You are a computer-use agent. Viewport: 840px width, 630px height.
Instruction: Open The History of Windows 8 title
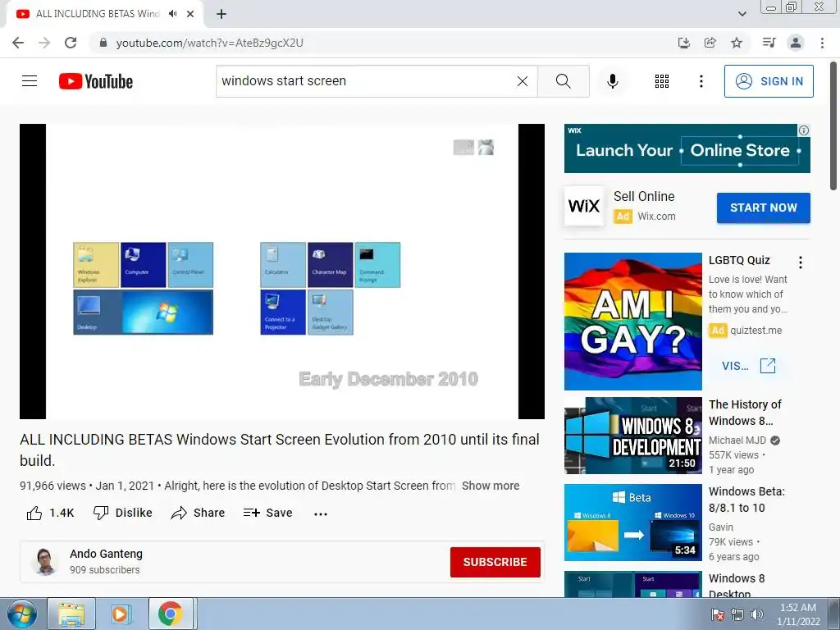point(745,413)
